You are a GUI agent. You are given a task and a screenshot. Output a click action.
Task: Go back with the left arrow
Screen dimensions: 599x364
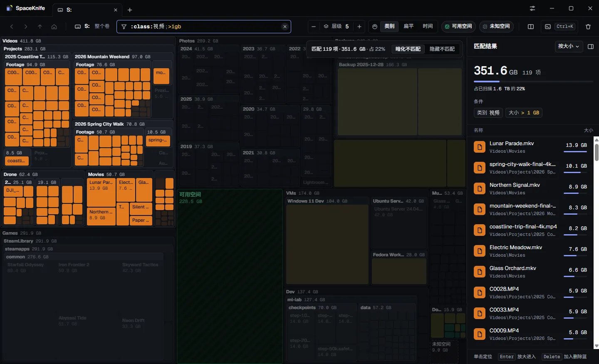[12, 27]
